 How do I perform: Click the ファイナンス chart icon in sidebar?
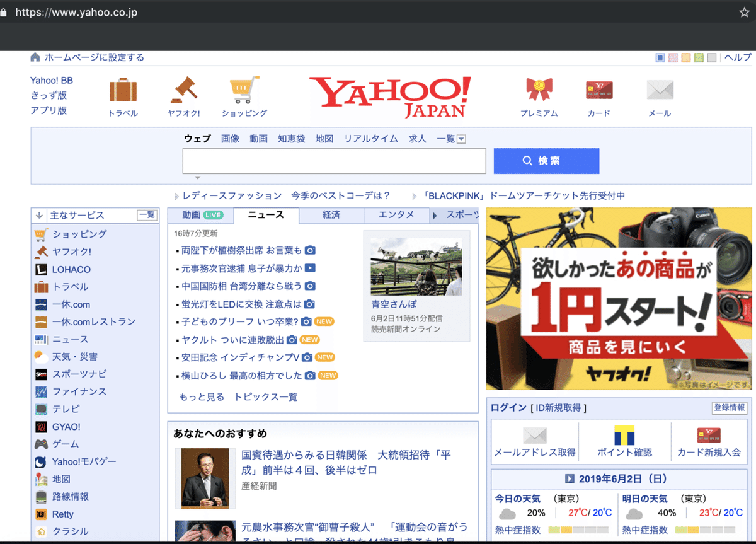(x=41, y=392)
